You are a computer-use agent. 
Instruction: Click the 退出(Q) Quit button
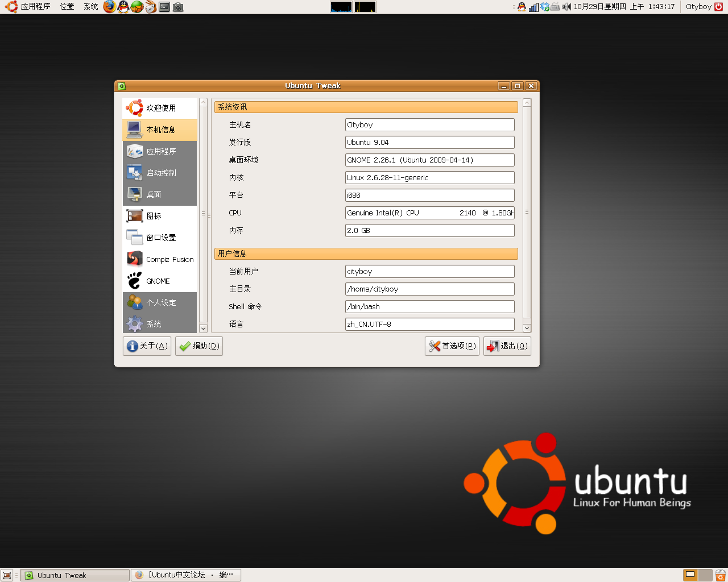click(507, 346)
